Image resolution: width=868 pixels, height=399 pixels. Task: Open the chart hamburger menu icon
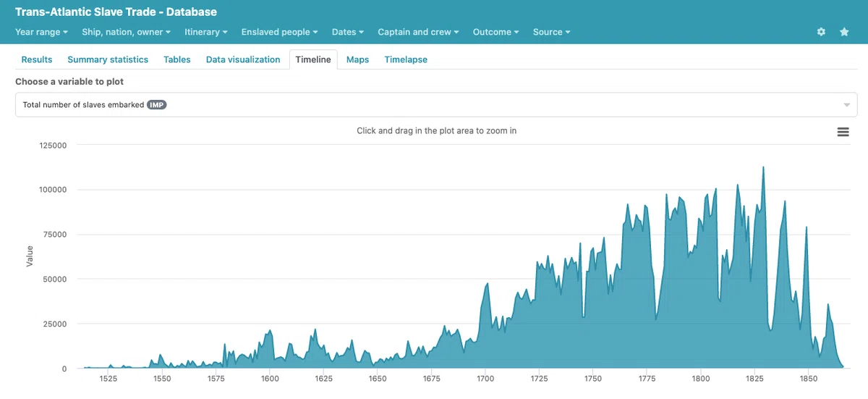(843, 132)
